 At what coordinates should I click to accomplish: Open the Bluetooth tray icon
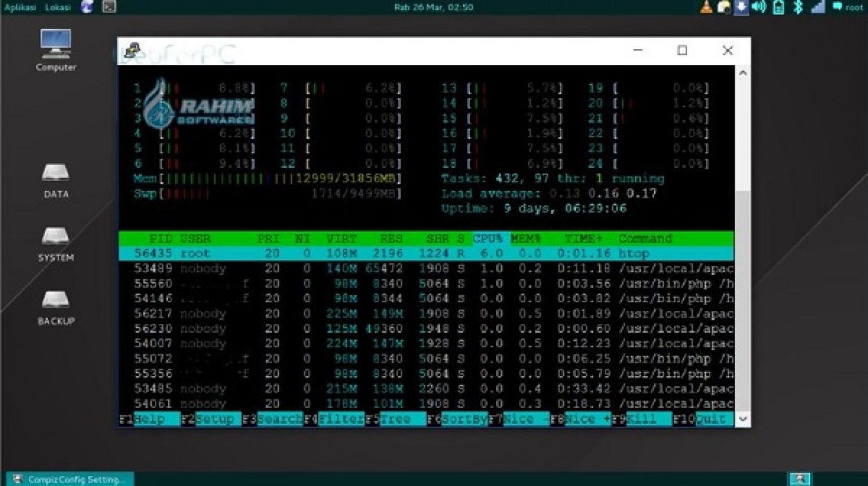click(x=798, y=7)
